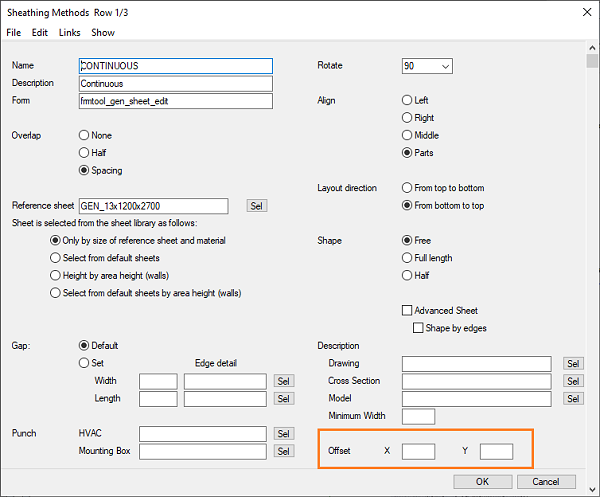Click the Offset X input field
The image size is (600, 497).
(418, 452)
